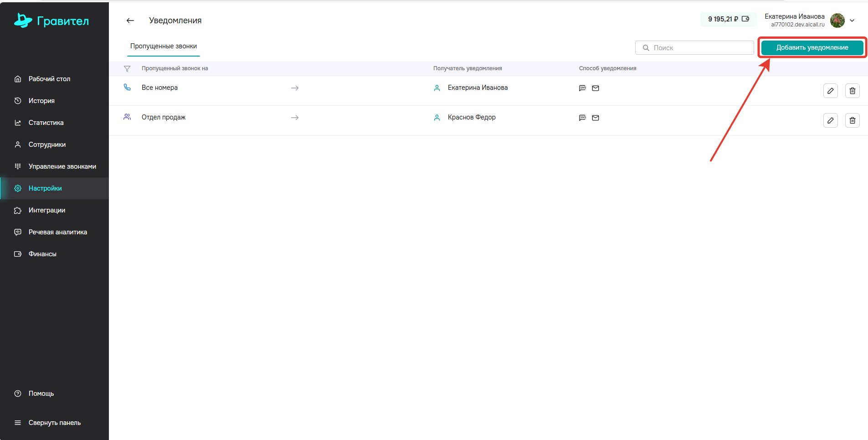The width and height of the screenshot is (868, 440).
Task: Edit the Отдел продаж notification
Action: pyautogui.click(x=830, y=120)
